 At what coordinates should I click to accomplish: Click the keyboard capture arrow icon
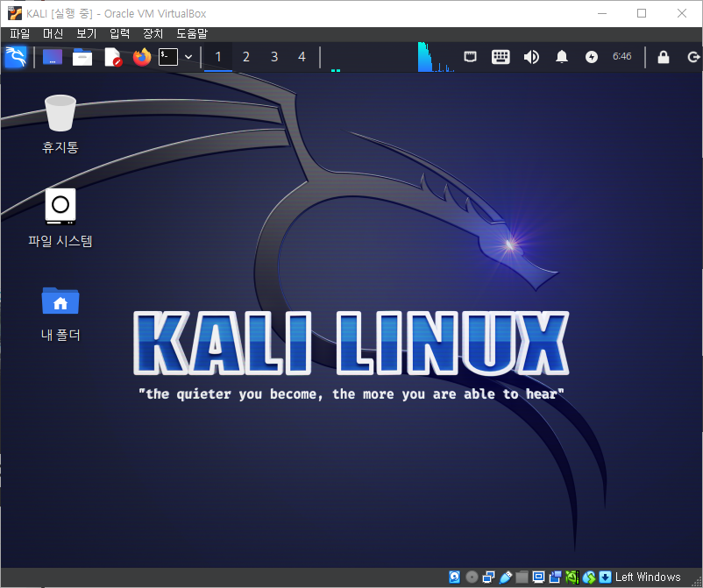point(605,577)
